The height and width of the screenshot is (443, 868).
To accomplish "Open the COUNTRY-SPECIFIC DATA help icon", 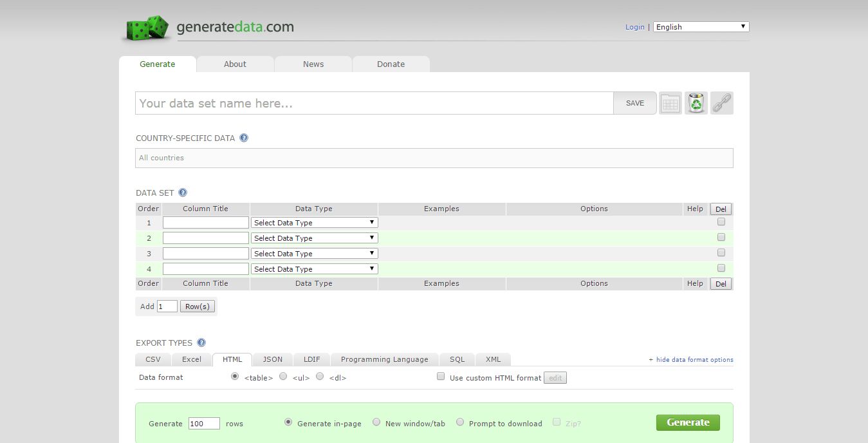I will (243, 137).
